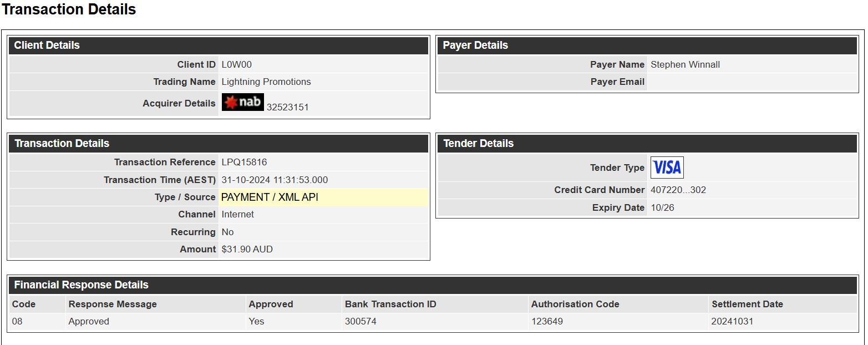Click the Bank Transaction ID column header
This screenshot has height=345, width=868.
click(390, 304)
